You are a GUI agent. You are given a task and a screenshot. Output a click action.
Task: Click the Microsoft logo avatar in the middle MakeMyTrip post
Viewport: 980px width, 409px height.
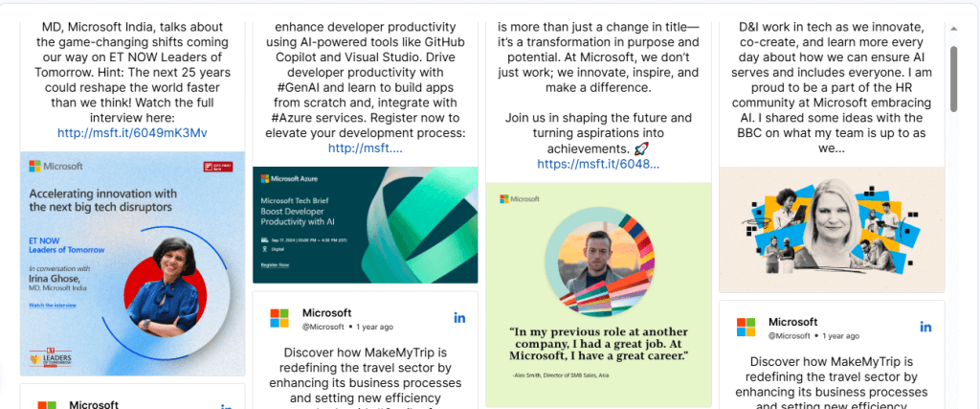click(x=279, y=318)
